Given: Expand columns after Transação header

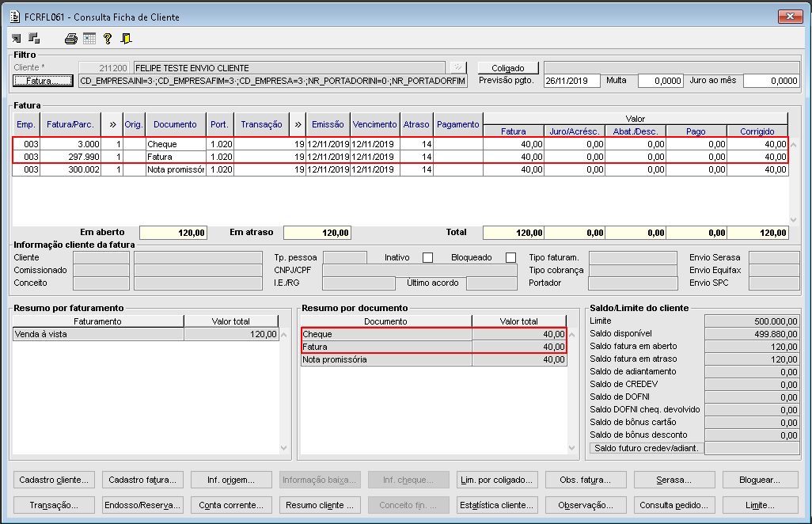Looking at the screenshot, I should click(x=298, y=124).
